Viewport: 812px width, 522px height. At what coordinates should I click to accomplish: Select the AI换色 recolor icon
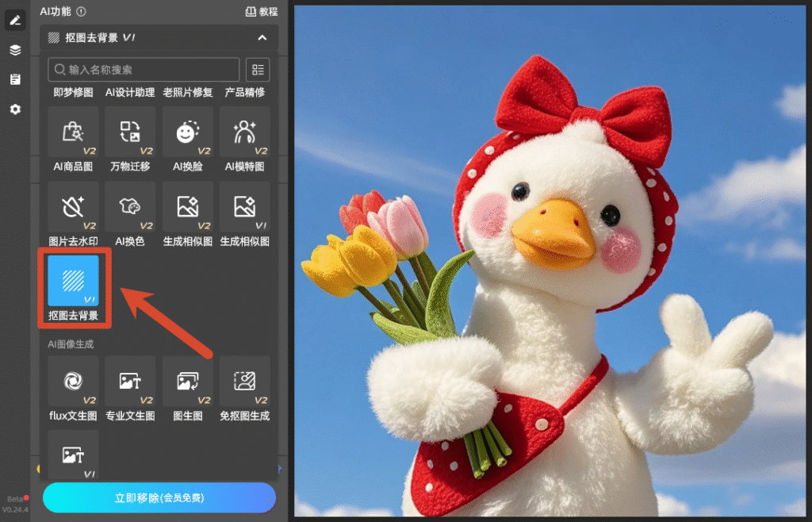130,206
